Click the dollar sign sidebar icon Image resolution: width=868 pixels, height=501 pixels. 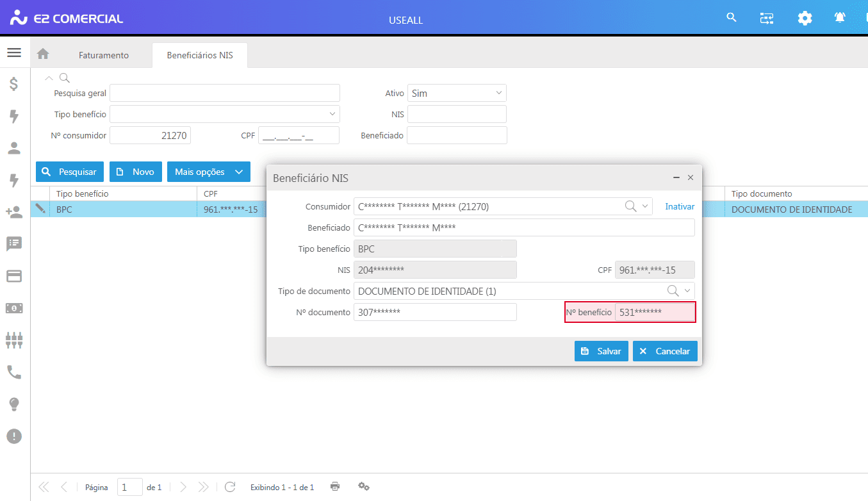[14, 84]
